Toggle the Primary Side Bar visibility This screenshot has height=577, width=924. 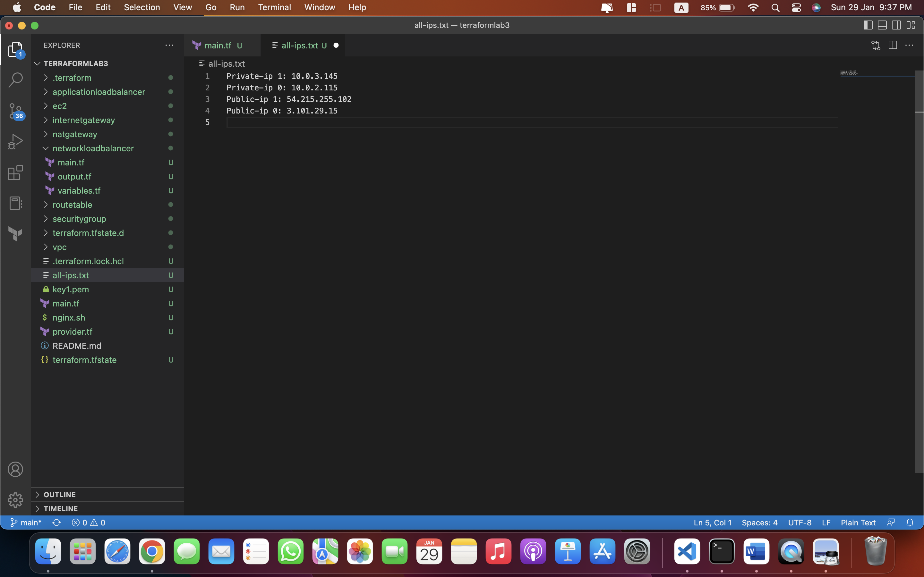(x=868, y=25)
